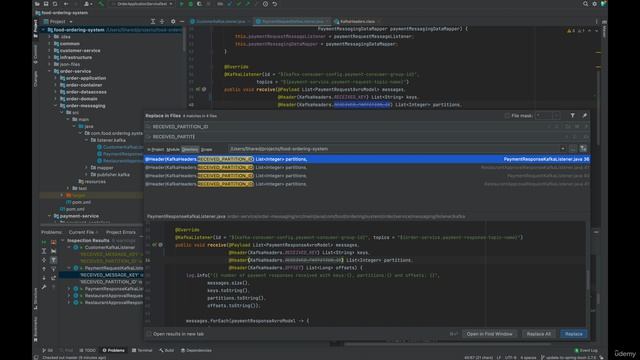
Task: Click the expand all icon in Problems panel toolbar
Action: [44, 251]
